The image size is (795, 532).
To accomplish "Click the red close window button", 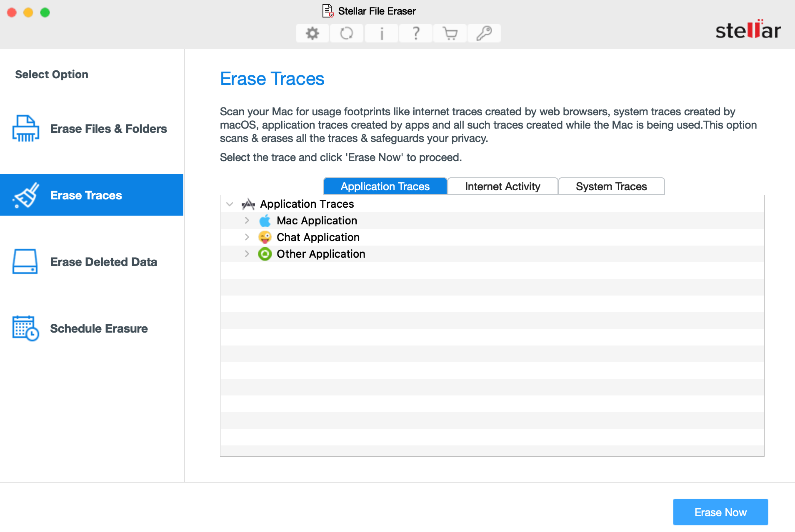I will pos(12,12).
